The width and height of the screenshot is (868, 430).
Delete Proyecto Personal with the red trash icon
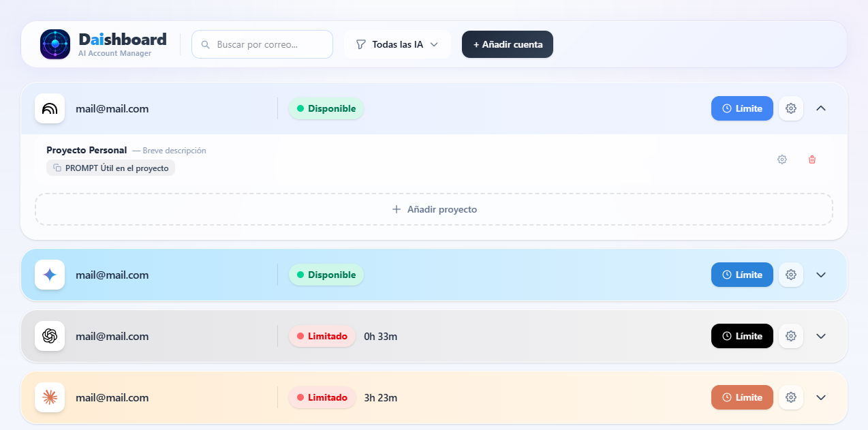pyautogui.click(x=812, y=159)
